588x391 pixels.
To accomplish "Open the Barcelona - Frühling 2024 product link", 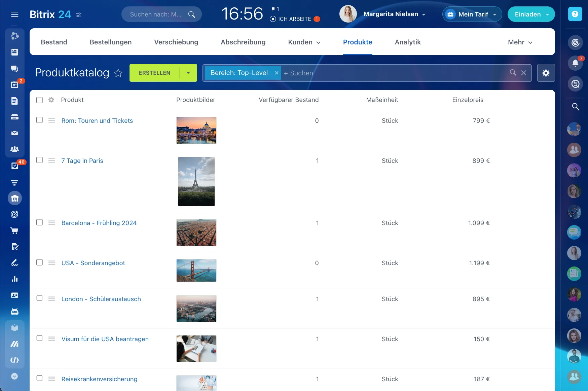I will pos(99,223).
